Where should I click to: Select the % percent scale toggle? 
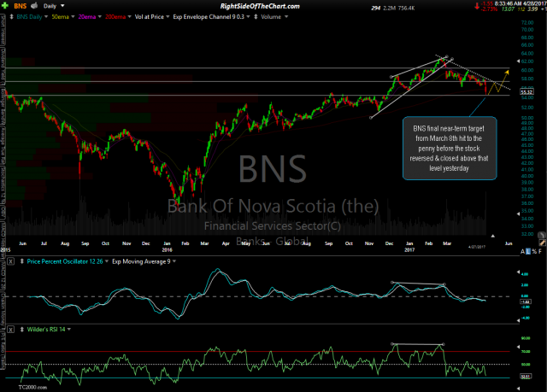(x=534, y=251)
